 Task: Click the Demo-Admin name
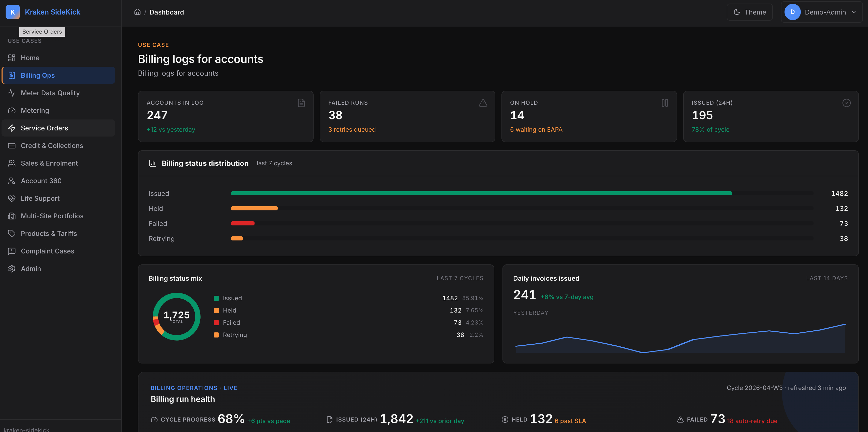[825, 12]
